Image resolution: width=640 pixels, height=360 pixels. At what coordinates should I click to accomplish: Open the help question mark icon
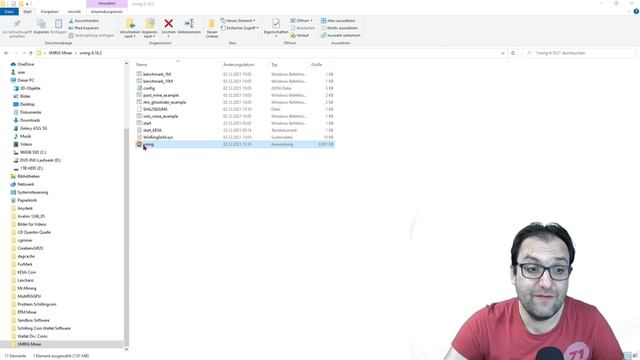coord(636,11)
